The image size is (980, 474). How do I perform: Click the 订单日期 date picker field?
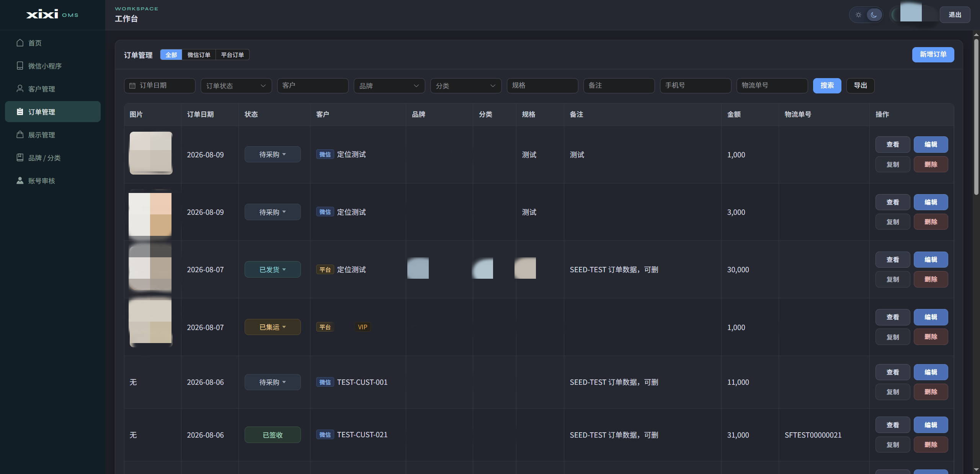point(160,86)
